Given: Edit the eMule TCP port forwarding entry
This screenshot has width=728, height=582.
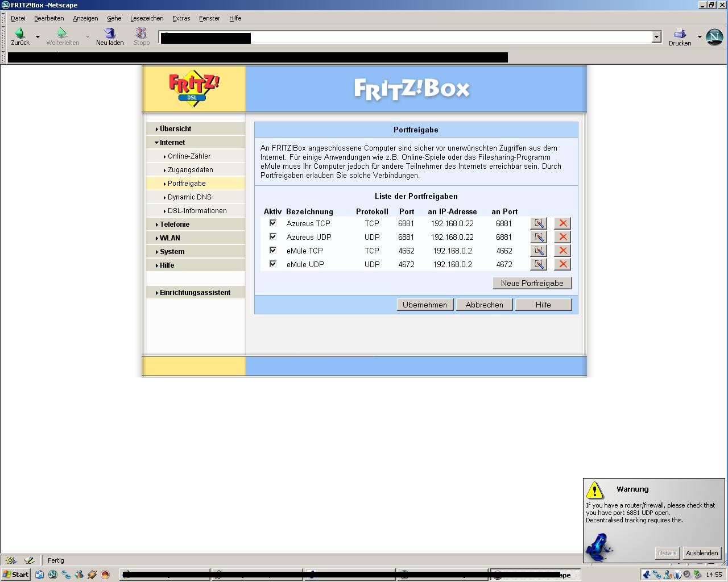Looking at the screenshot, I should [539, 251].
